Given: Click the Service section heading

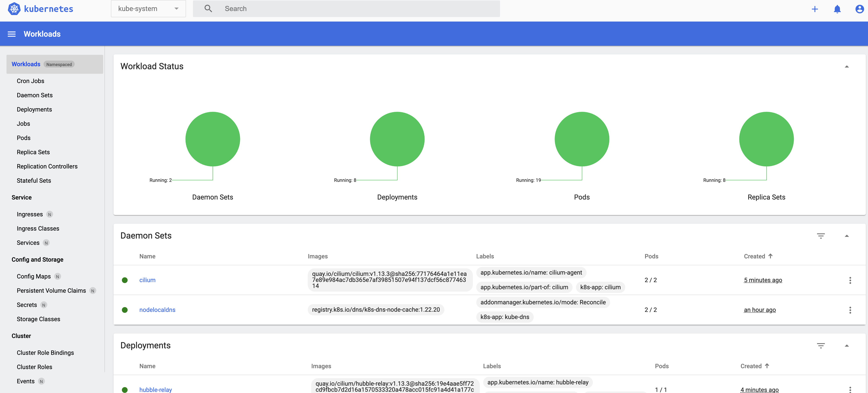Looking at the screenshot, I should click(22, 197).
